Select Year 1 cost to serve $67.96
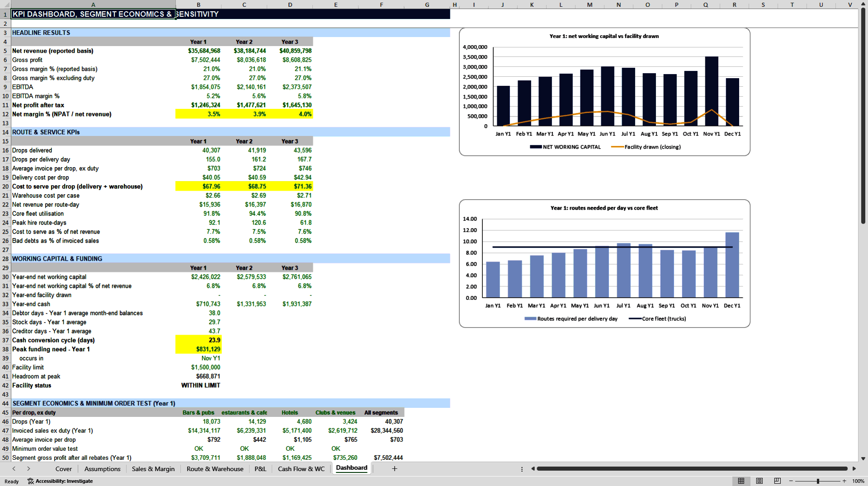 (198, 186)
